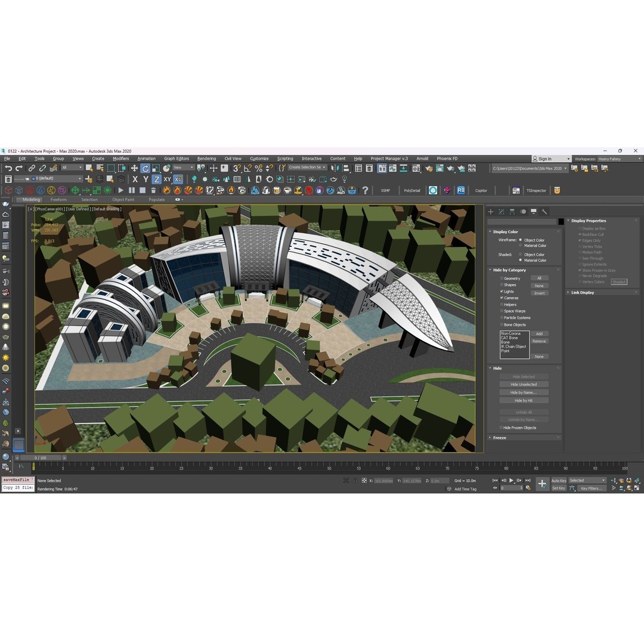The height and width of the screenshot is (644, 644).
Task: Open the Phoenix FD menu
Action: tap(447, 159)
